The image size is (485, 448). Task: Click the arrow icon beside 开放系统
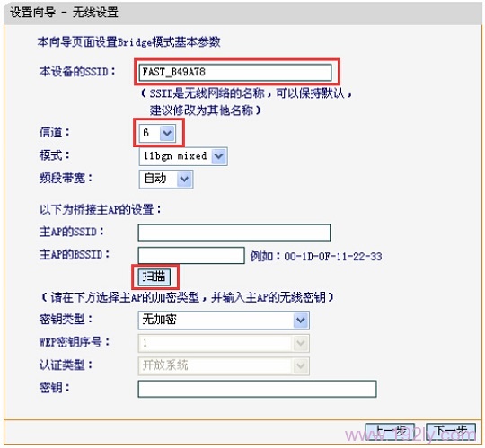[x=301, y=366]
